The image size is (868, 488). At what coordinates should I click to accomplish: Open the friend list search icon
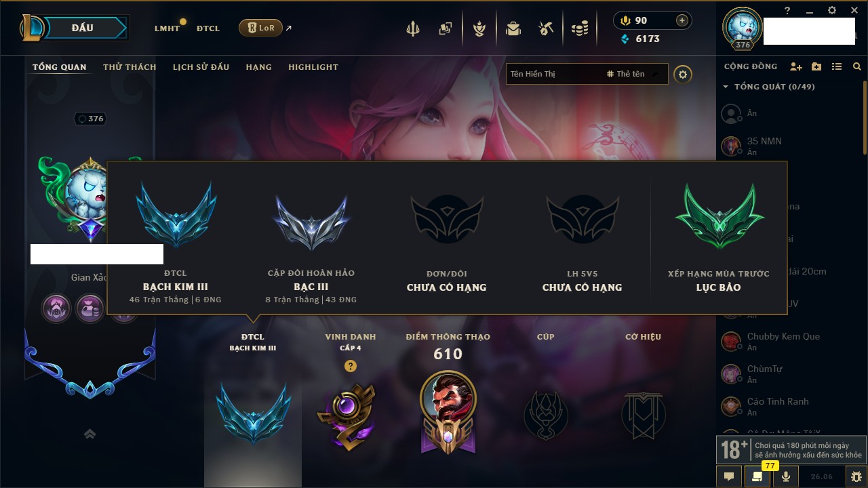[857, 66]
